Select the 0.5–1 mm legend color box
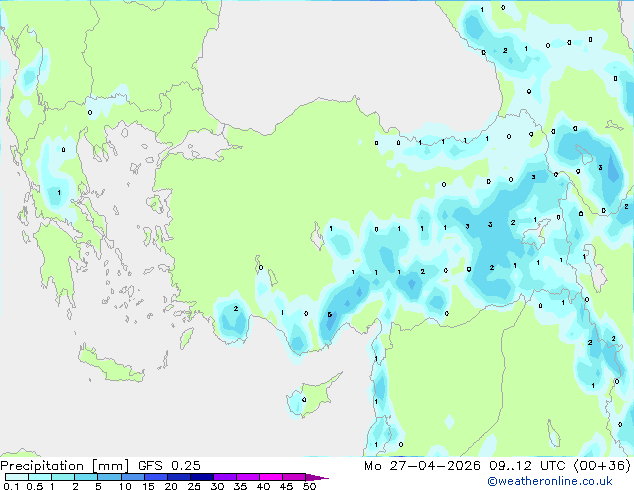634x490 pixels. [x=40, y=477]
